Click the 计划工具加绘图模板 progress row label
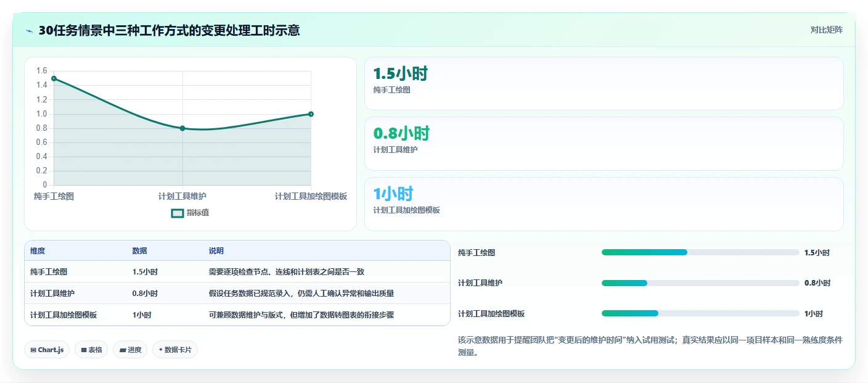 [491, 314]
